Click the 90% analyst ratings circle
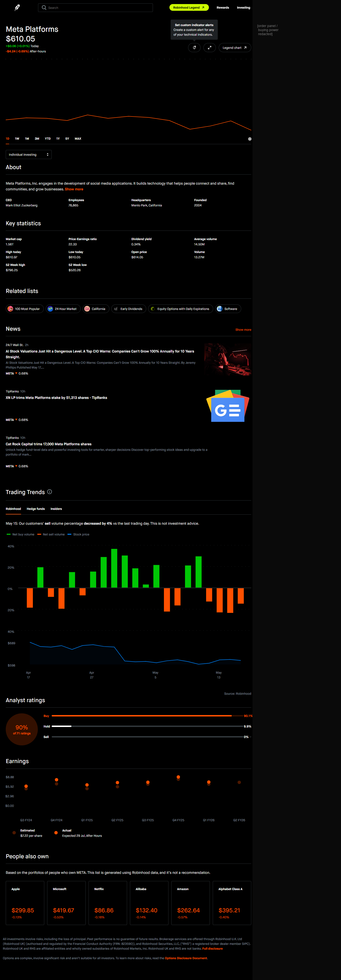Viewport: 341px width, 980px height. pyautogui.click(x=22, y=729)
